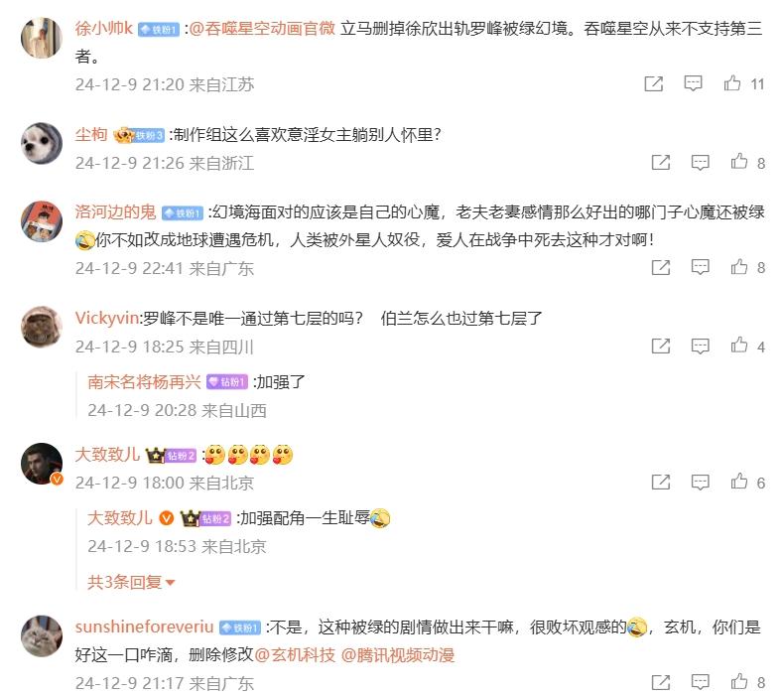This screenshot has width=784, height=697.
Task: Open @吞噬星空动画官微 mention link
Action: 262,28
